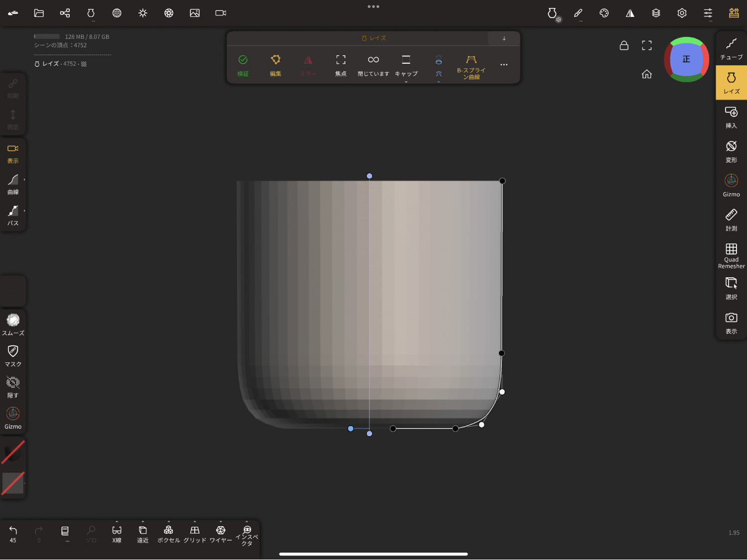
Task: Collapse lathe panel with the down arrow
Action: [x=504, y=38]
